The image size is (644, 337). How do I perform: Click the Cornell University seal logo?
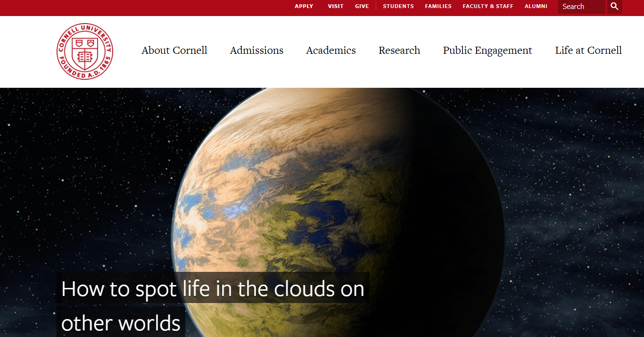[85, 51]
